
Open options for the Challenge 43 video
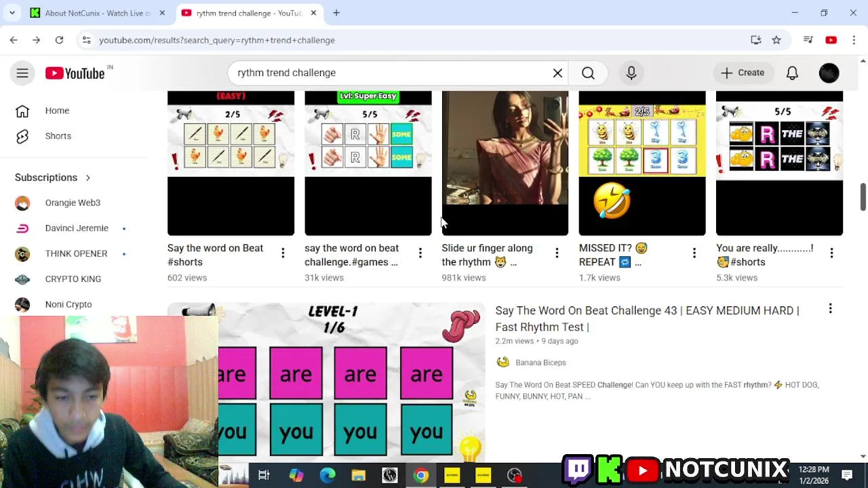pos(830,309)
